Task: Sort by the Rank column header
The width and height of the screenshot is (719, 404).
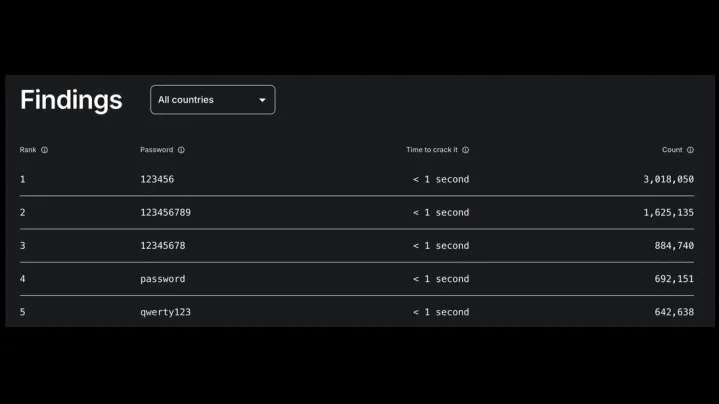Action: click(x=28, y=150)
